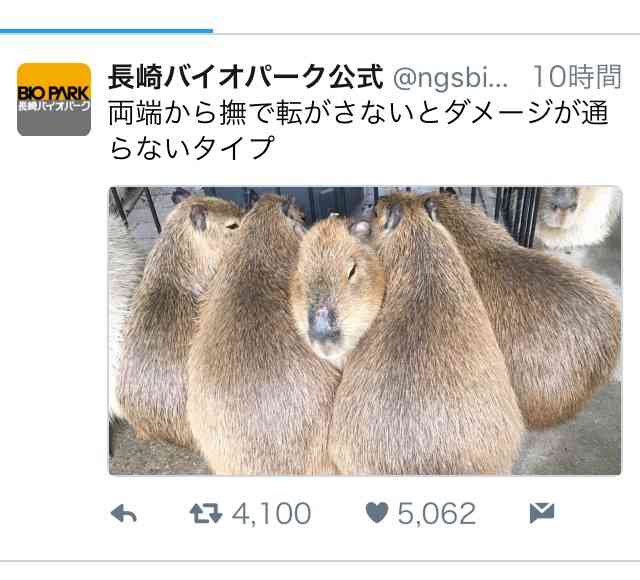
Task: Retweet the capybara post
Action: pos(206,513)
